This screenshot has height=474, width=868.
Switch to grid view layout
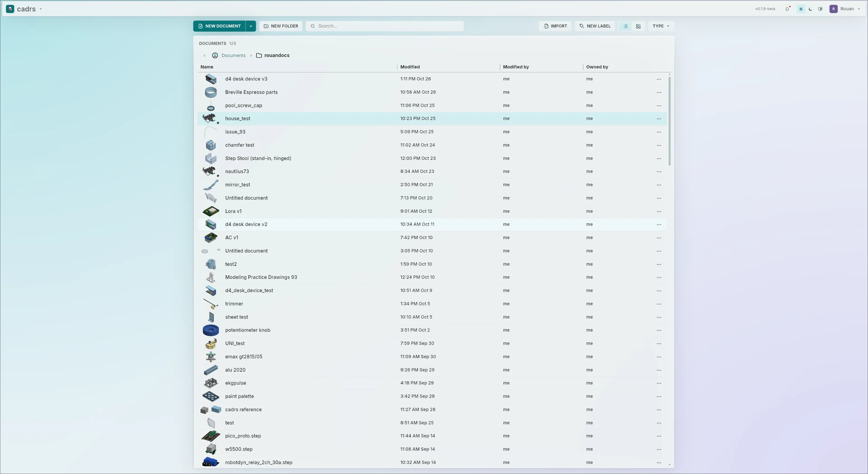[x=638, y=26]
